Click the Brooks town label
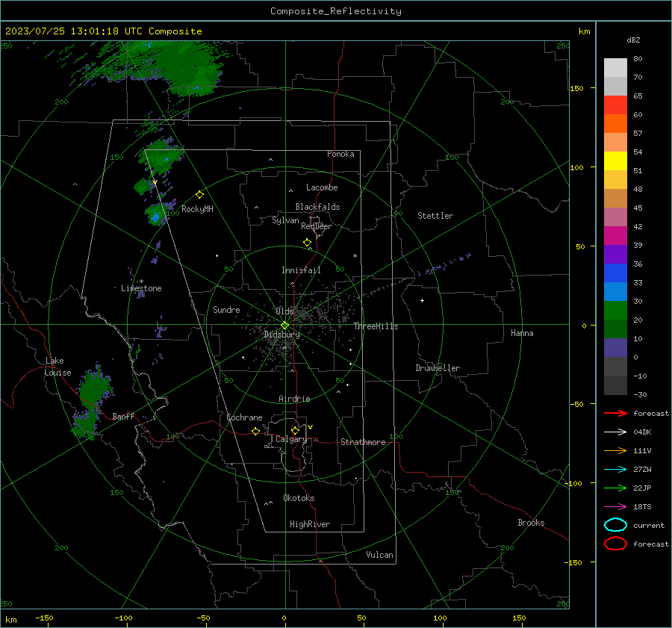Screen dimensions: 672x628 point(531,523)
